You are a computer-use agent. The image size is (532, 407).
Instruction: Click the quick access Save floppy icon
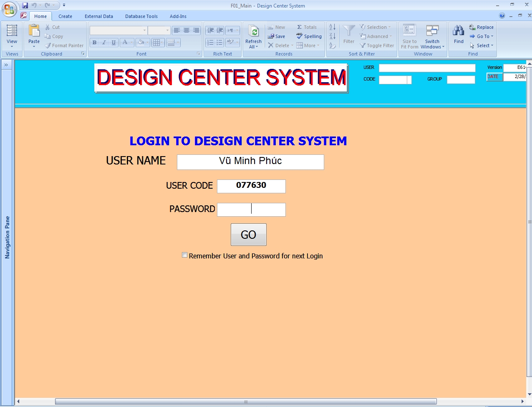25,5
